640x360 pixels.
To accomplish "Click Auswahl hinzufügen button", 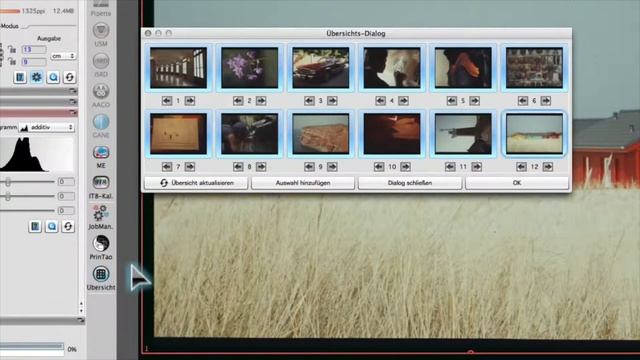I will point(303,183).
